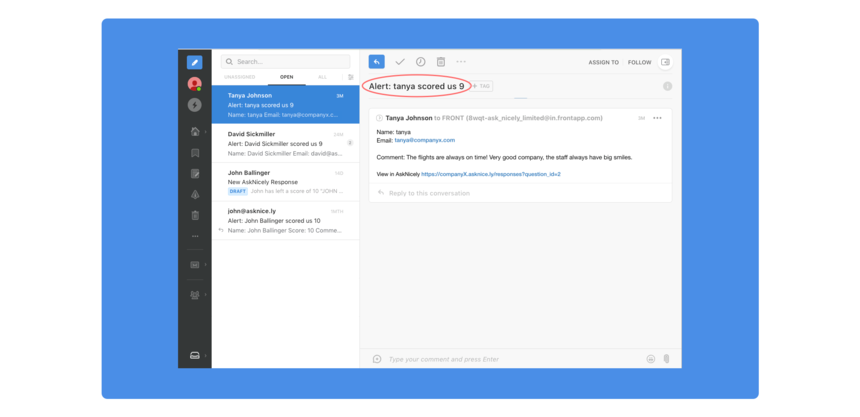Image resolution: width=860 pixels, height=417 pixels.
Task: Click the info circle icon beside subject
Action: point(667,86)
